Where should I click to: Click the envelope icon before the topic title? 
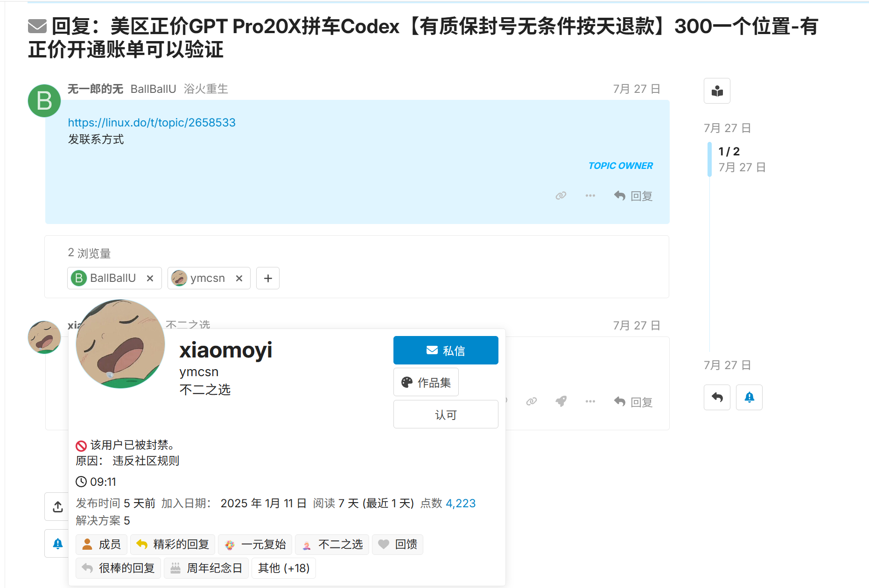pos(37,27)
